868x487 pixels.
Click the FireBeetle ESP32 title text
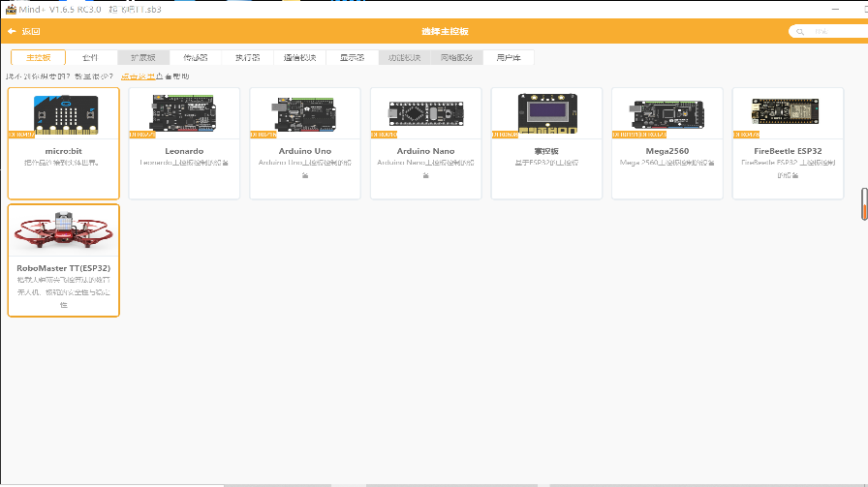coord(788,151)
